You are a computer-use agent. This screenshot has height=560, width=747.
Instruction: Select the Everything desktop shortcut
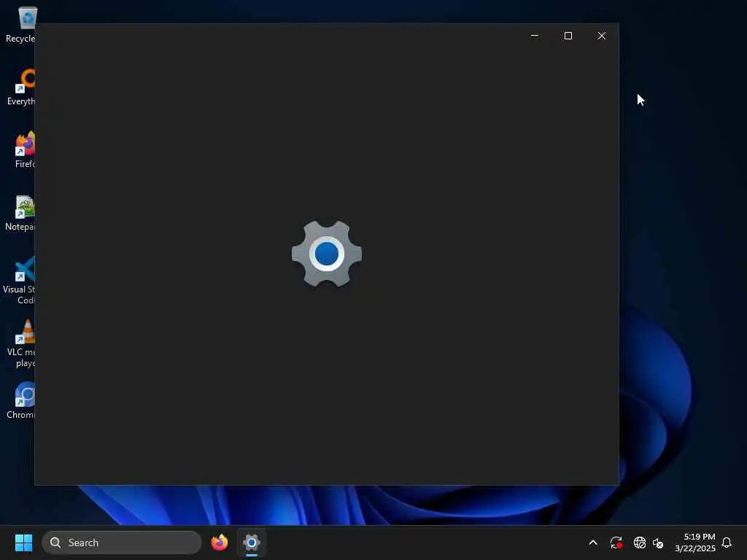click(20, 87)
